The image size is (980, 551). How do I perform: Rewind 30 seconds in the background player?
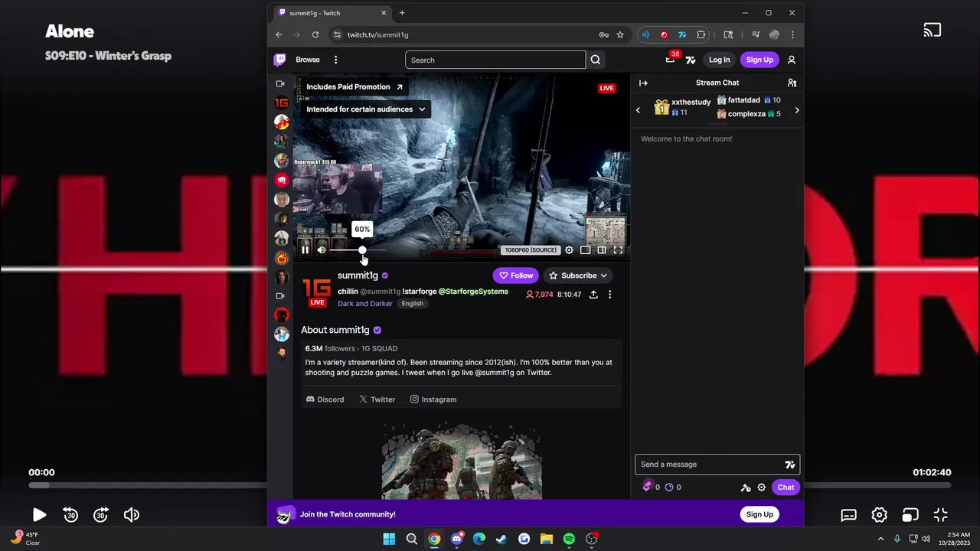(x=70, y=515)
